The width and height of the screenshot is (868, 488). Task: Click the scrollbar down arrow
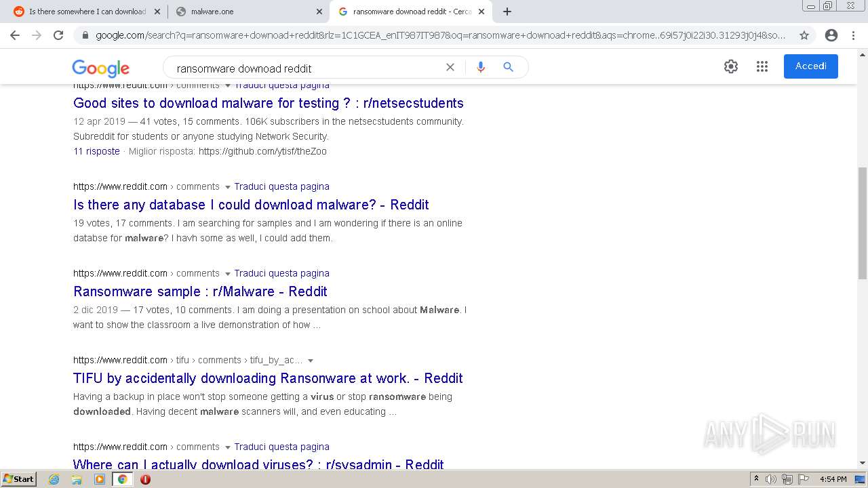[x=862, y=463]
